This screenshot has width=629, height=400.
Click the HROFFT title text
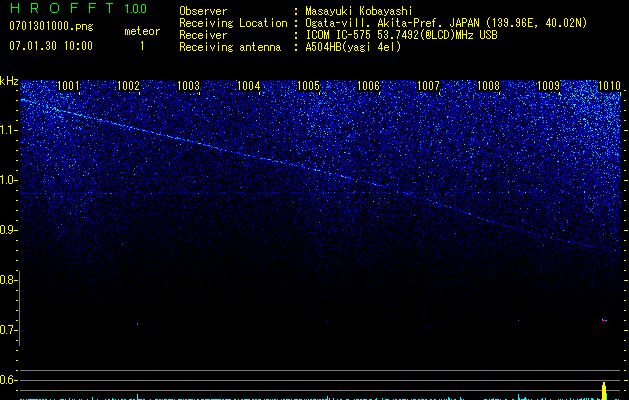click(x=62, y=8)
